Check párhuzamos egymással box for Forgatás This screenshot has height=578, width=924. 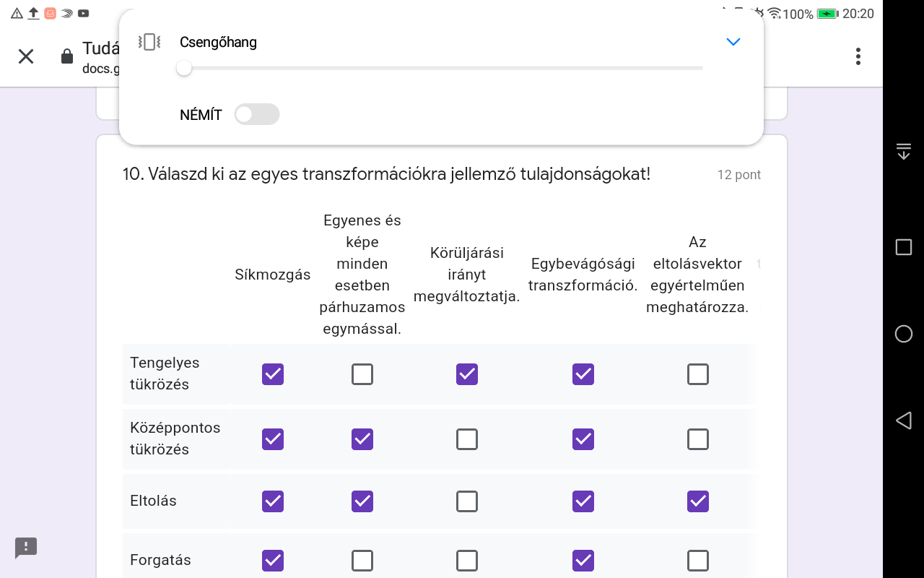pos(362,561)
